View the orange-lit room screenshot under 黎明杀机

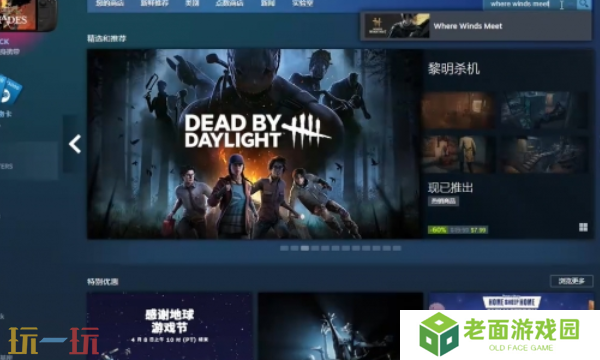[x=459, y=110]
